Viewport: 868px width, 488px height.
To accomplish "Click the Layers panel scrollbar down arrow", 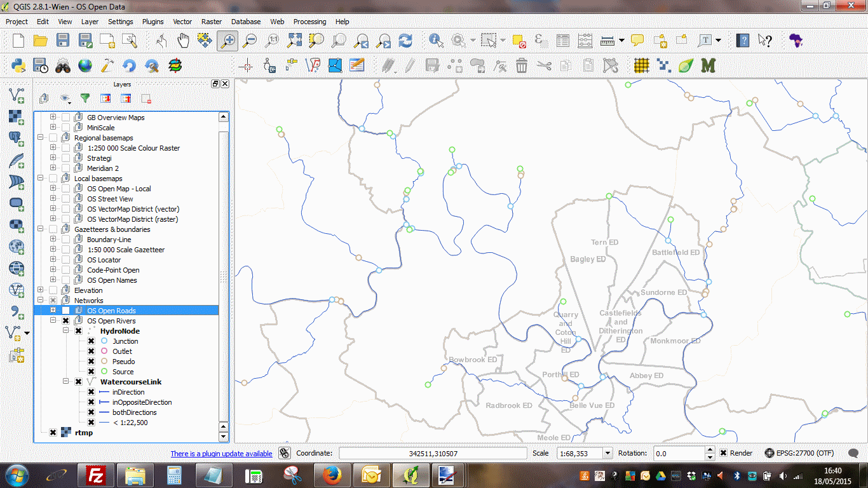I will 223,437.
